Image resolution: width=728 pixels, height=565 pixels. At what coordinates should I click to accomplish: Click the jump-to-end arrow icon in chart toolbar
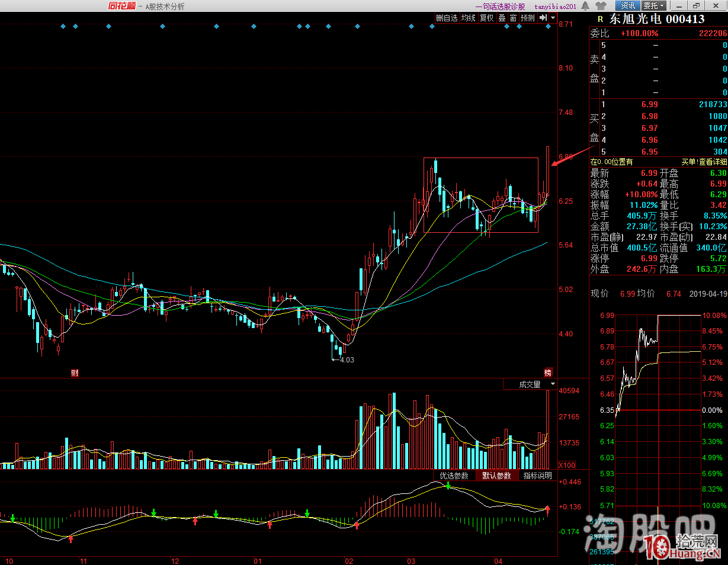(x=543, y=18)
